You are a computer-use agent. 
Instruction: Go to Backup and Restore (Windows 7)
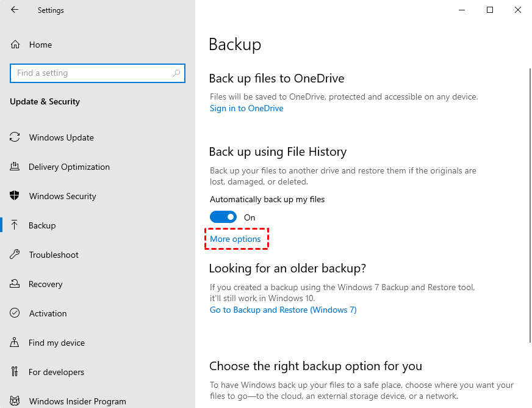283,310
